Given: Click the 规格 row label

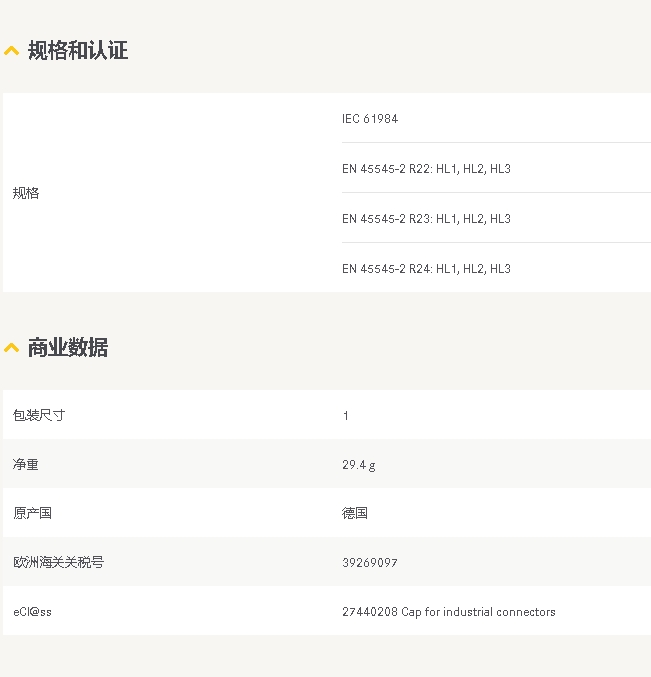Looking at the screenshot, I should [x=26, y=193].
